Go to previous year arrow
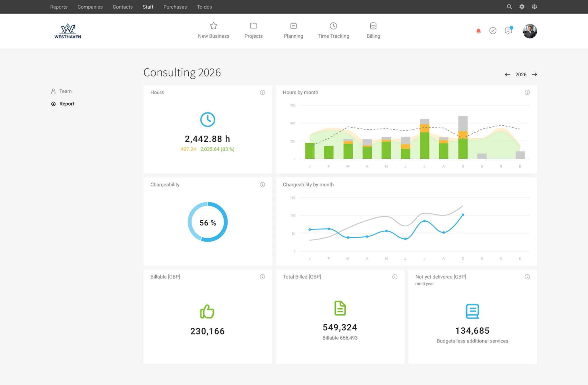 pos(507,74)
